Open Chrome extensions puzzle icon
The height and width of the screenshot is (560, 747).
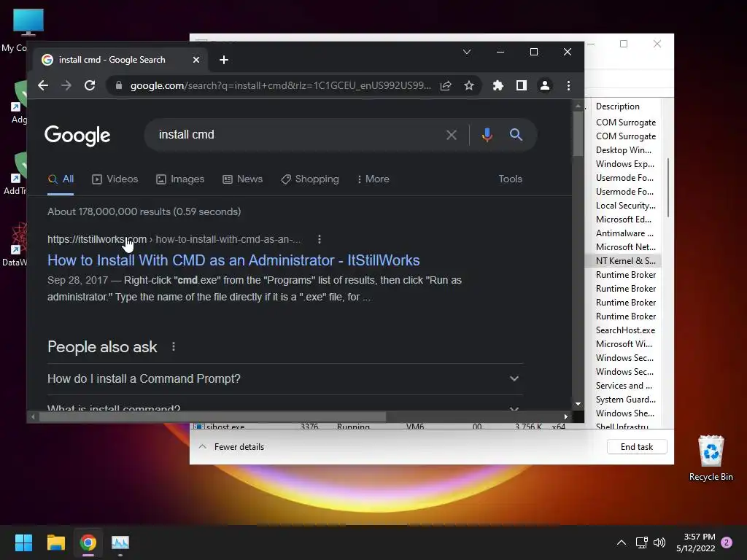click(498, 86)
